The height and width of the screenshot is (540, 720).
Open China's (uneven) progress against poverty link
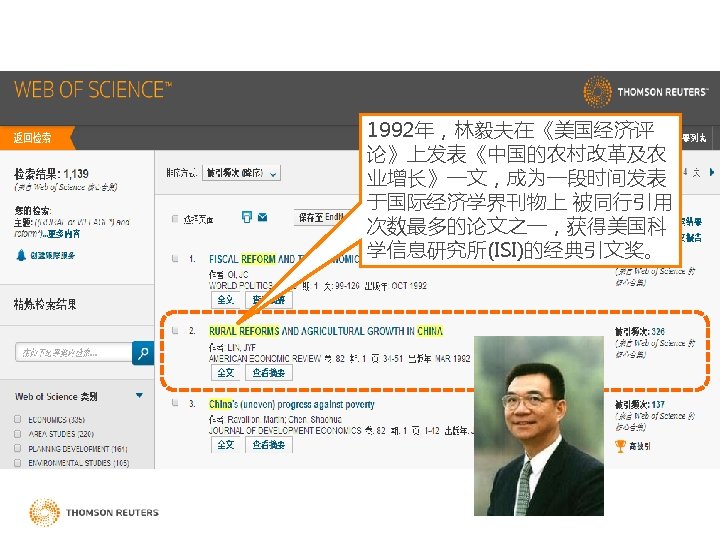292,404
